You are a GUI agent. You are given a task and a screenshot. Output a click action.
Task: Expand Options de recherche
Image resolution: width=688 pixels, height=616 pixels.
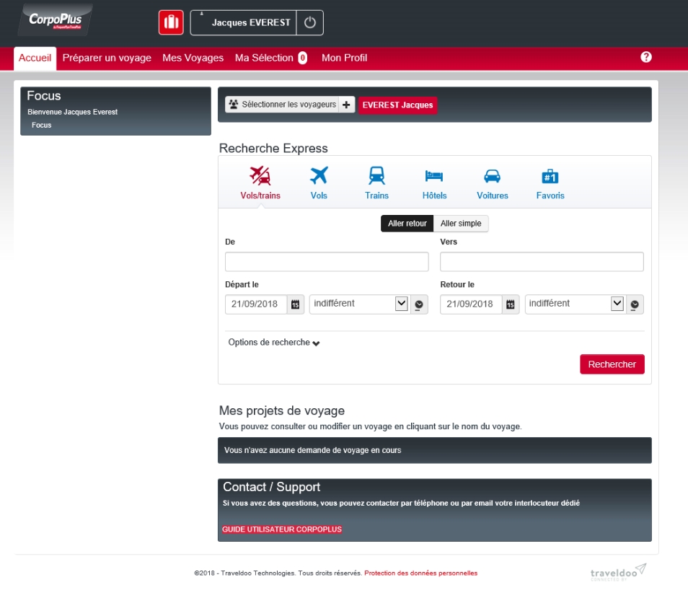pos(274,343)
